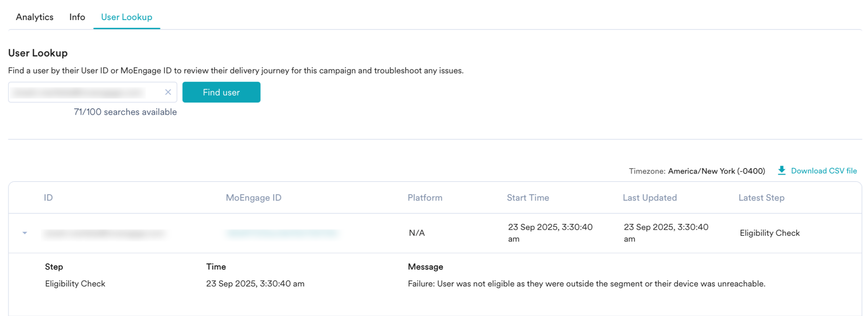This screenshot has width=868, height=316.
Task: Click the Last Updated column header
Action: point(650,198)
